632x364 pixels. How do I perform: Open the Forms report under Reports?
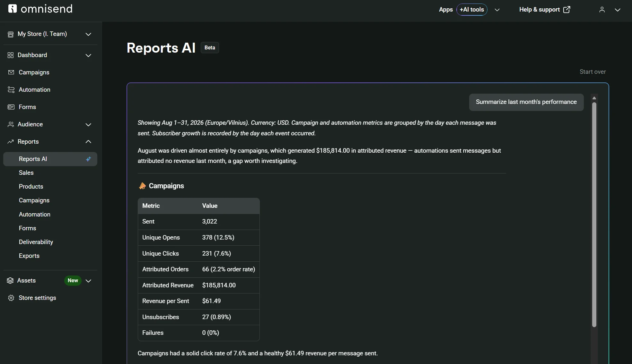pyautogui.click(x=27, y=228)
